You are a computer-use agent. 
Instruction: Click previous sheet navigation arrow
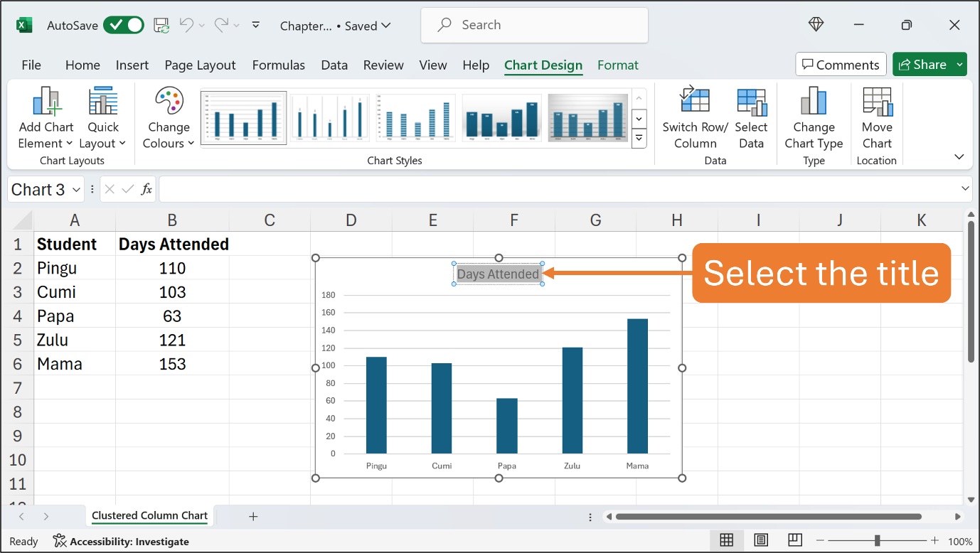(21, 517)
